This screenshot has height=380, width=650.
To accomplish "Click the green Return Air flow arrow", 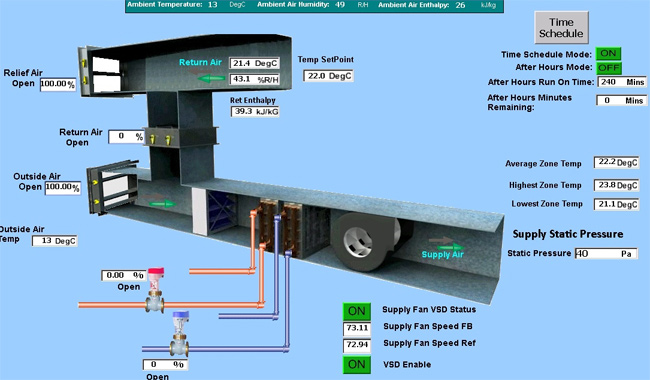I will pos(212,78).
